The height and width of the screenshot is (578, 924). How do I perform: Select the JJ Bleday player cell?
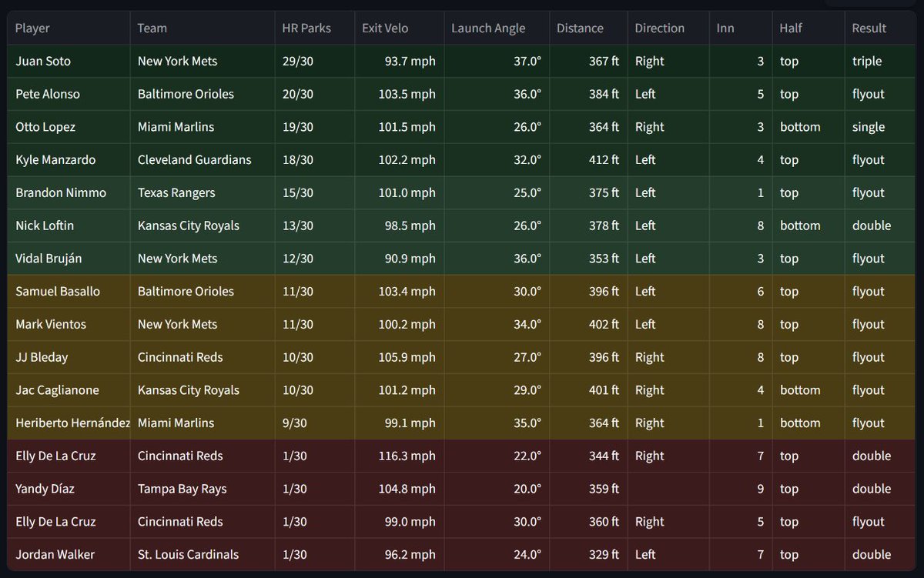(x=69, y=357)
